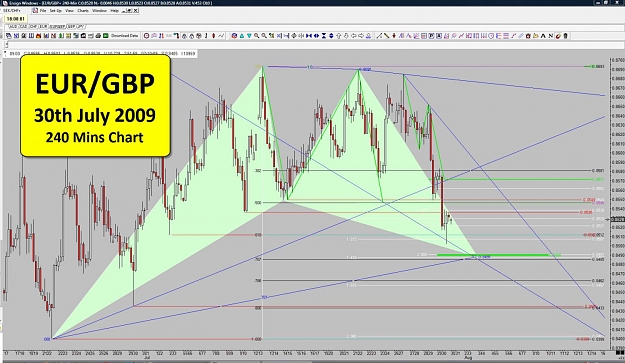Click the house-shaped toolbar icon
This screenshot has width=625, height=363.
tap(528, 36)
